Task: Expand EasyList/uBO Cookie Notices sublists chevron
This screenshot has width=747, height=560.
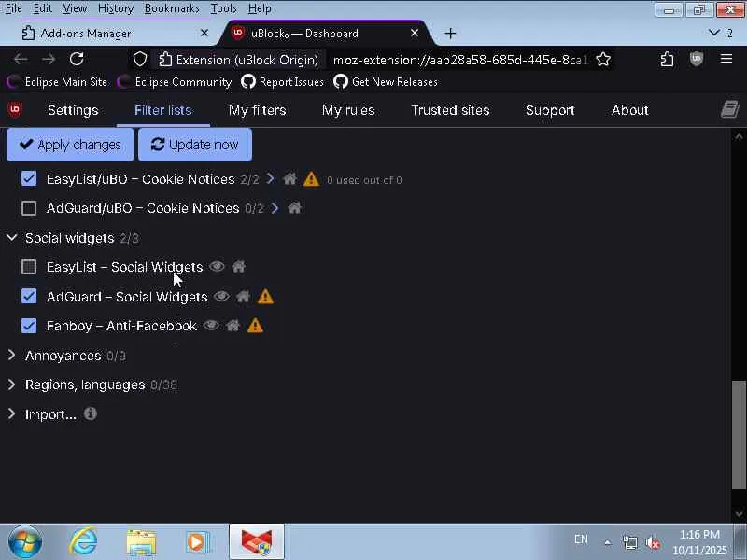Action: coord(271,178)
